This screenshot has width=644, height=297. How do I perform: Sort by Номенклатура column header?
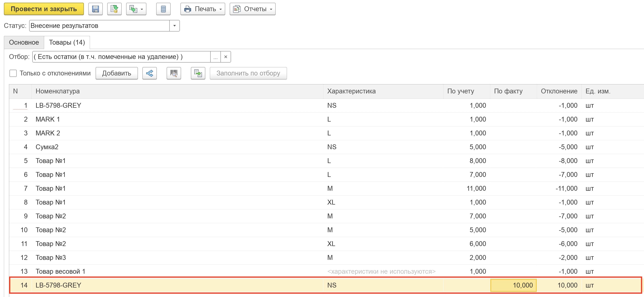[177, 91]
